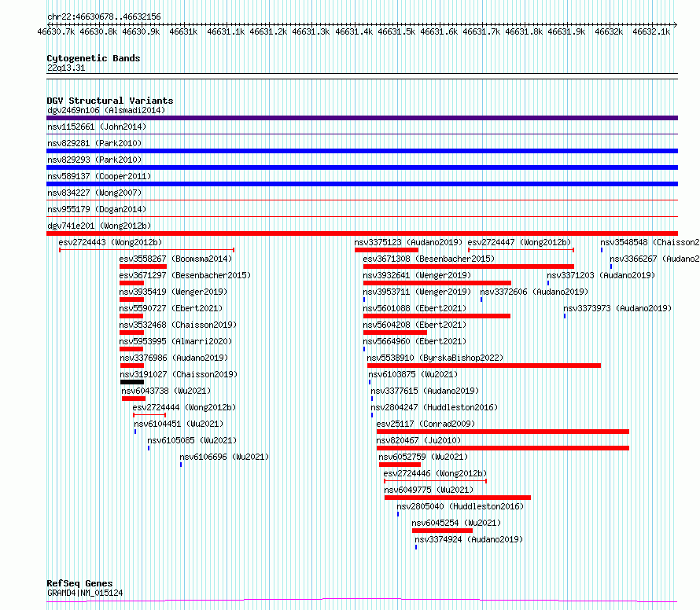This screenshot has height=610, width=700.
Task: Click nsv3374924 (Audano2019) label
Action: coord(469,539)
